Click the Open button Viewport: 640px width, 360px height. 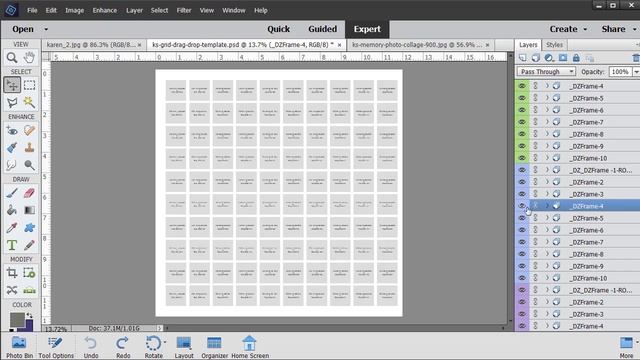[23, 29]
